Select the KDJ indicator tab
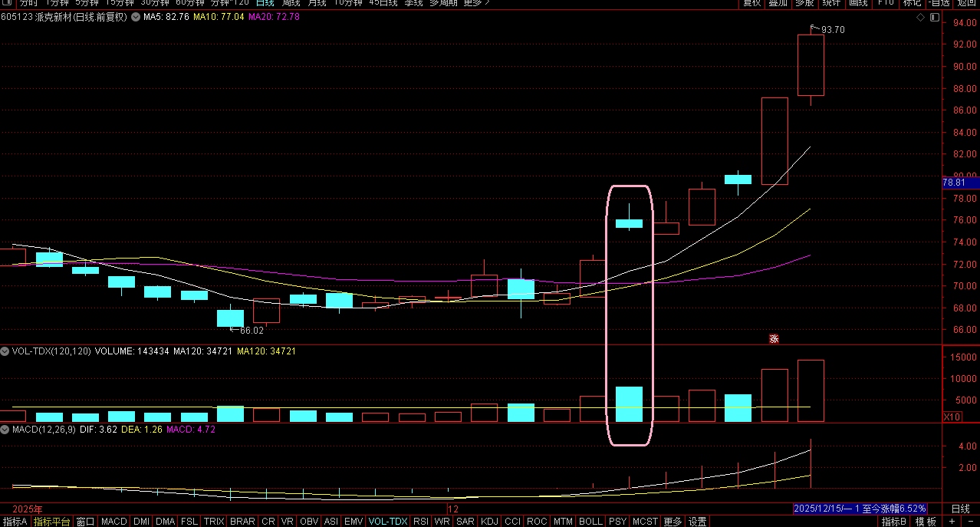Screen dimensions: 980x527 point(489,522)
